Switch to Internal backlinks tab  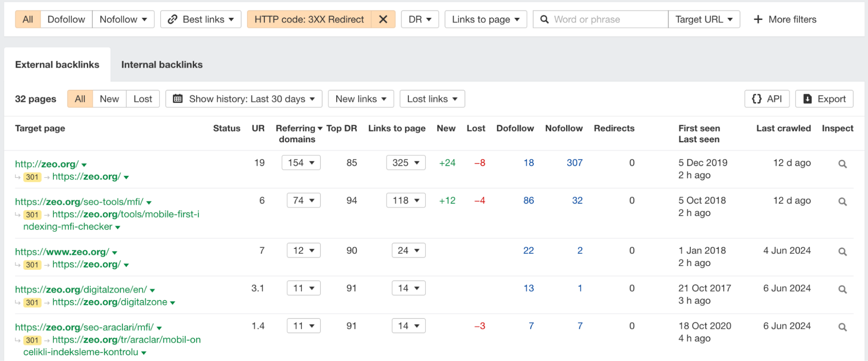tap(162, 65)
